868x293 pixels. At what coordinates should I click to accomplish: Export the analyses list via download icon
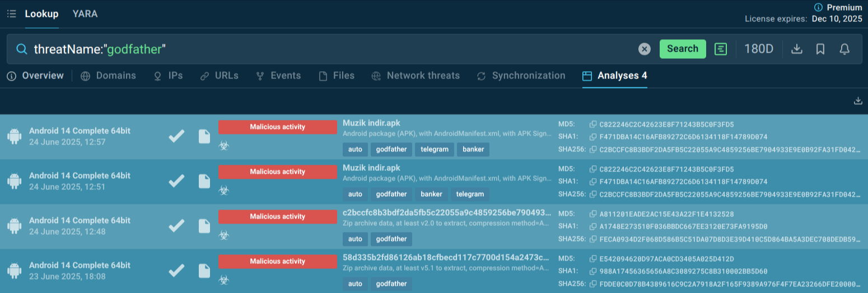click(857, 101)
